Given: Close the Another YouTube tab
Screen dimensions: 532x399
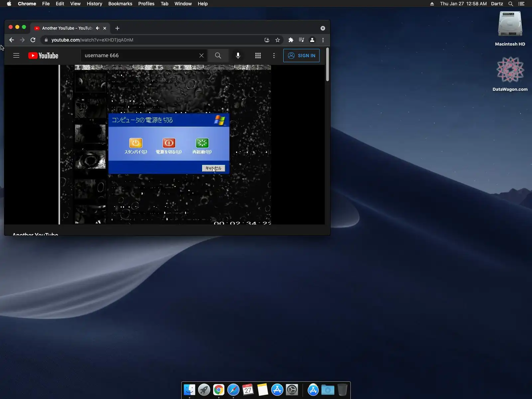Looking at the screenshot, I should point(105,28).
